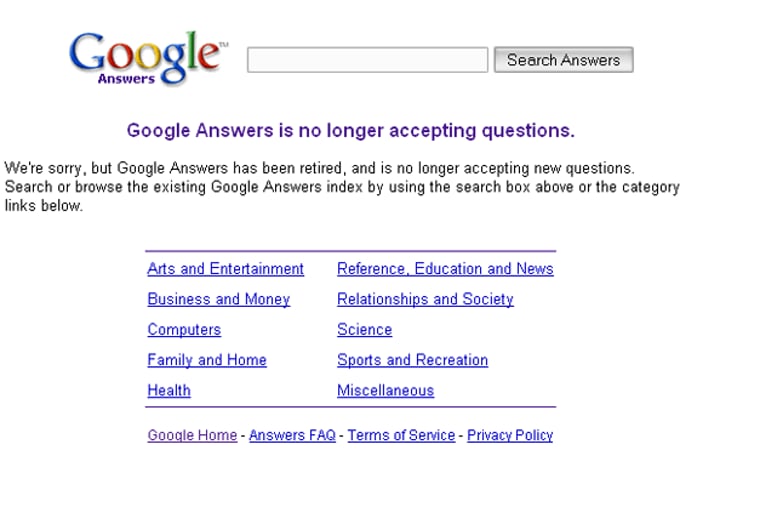
Task: Click the purple divider above the categories
Action: tap(350, 251)
